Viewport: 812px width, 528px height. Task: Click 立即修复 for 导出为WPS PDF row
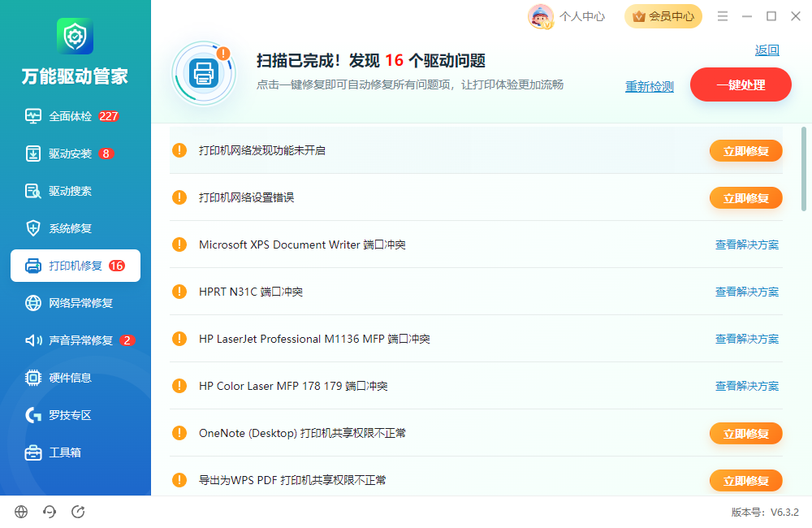click(745, 481)
